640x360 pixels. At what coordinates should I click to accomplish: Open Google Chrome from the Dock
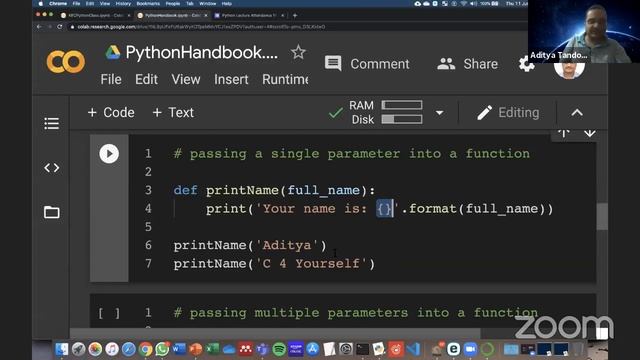click(145, 349)
